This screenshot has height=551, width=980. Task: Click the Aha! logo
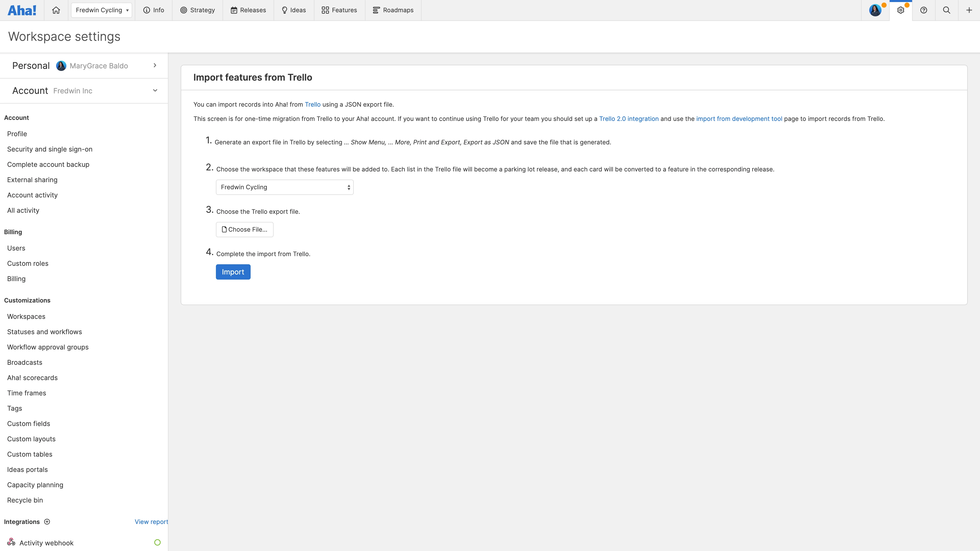pyautogui.click(x=22, y=10)
